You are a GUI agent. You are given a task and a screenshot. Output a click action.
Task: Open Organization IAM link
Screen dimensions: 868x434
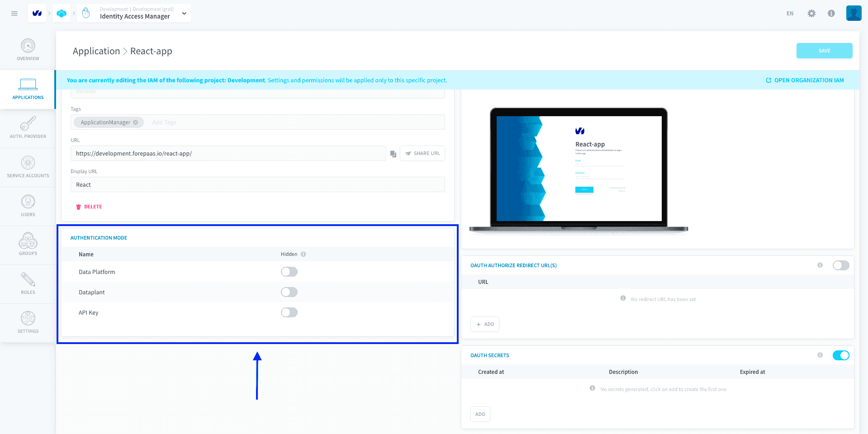coord(805,80)
